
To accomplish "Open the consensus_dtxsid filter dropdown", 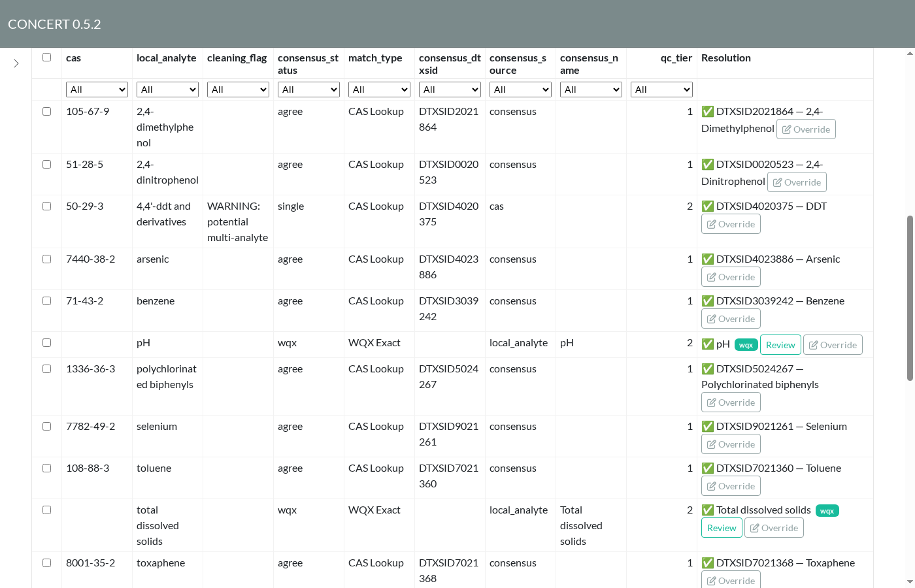I will click(450, 90).
